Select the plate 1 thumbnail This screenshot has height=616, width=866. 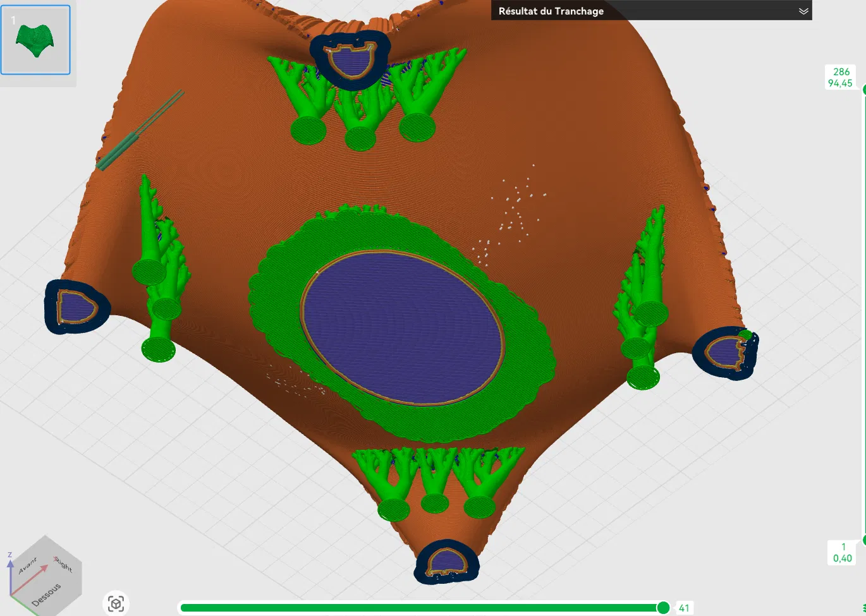pyautogui.click(x=35, y=40)
